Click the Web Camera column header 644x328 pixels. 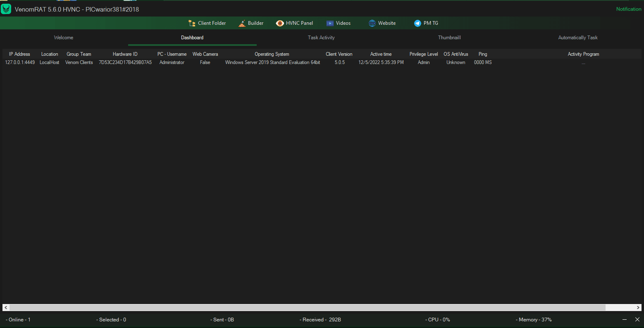[205, 54]
